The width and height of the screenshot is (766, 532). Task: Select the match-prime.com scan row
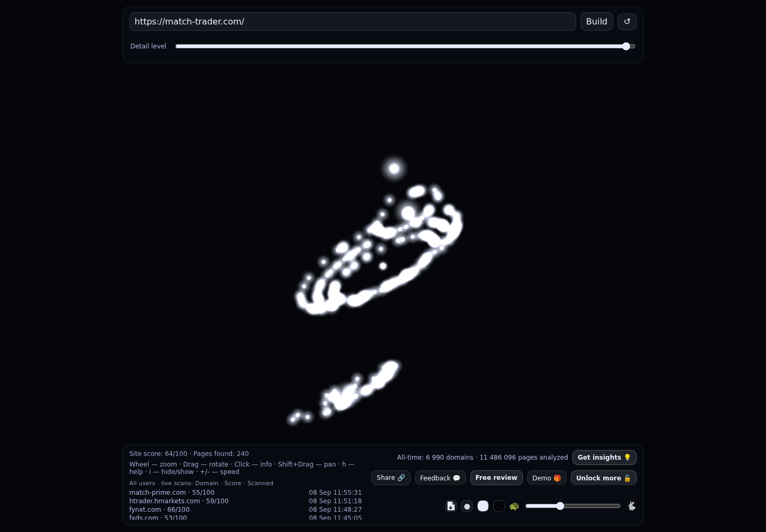(x=245, y=493)
